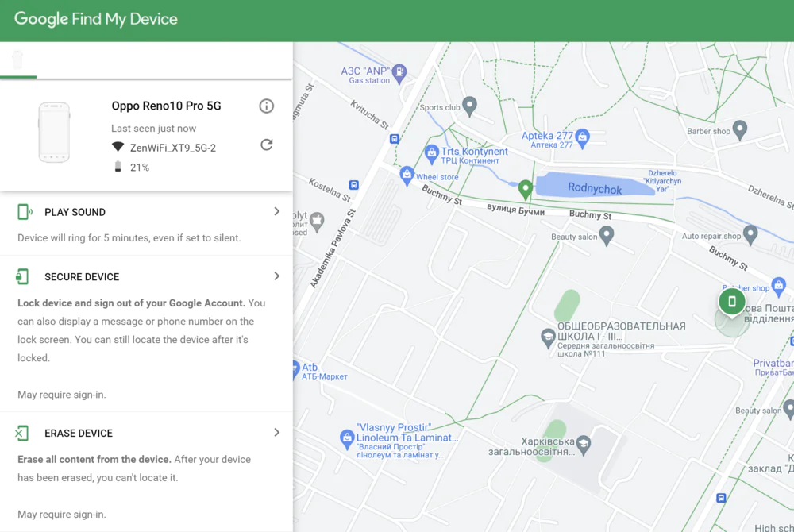Click the Dzherelo Kitlyarchyn Yar label
The height and width of the screenshot is (532, 794).
(x=662, y=181)
